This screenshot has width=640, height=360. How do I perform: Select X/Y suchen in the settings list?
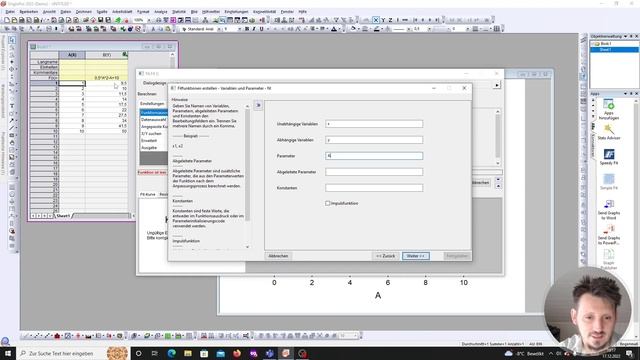(x=151, y=133)
